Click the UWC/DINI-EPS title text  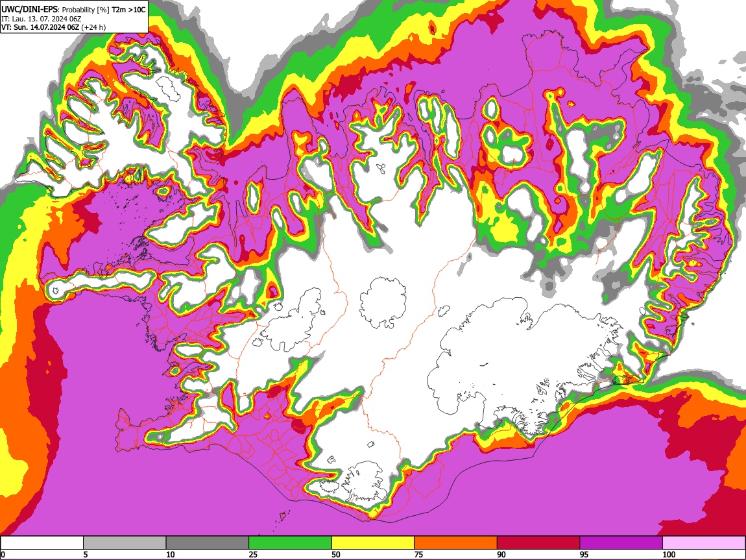pyautogui.click(x=29, y=10)
